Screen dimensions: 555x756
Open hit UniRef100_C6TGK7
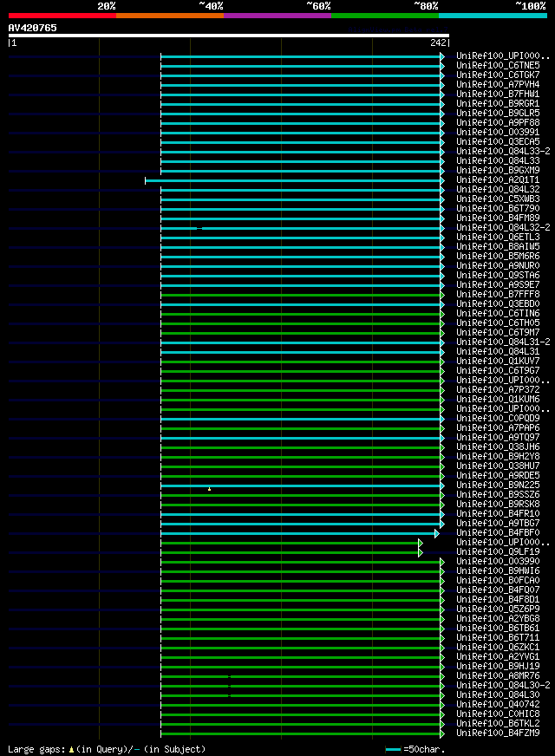pyautogui.click(x=498, y=75)
